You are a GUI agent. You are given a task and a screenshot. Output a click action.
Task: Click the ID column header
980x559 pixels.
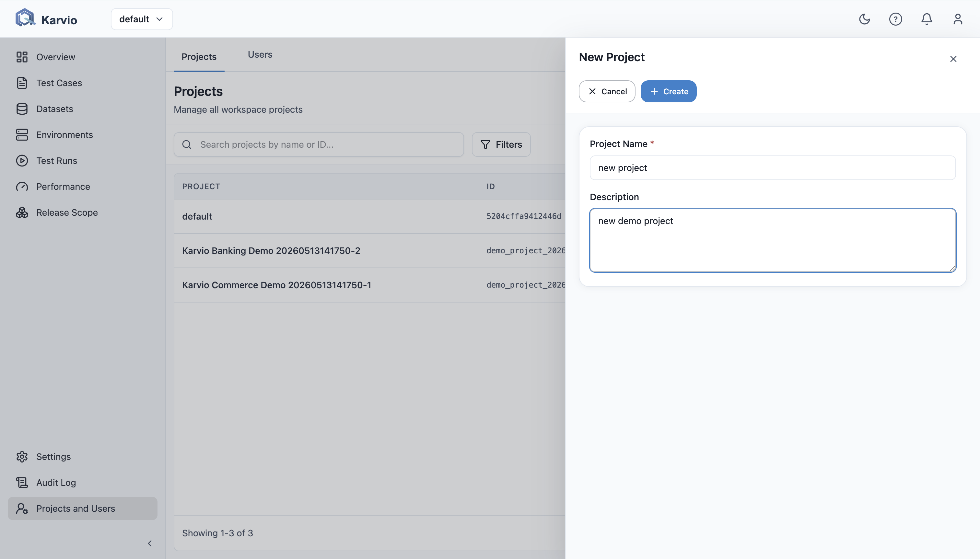491,186
